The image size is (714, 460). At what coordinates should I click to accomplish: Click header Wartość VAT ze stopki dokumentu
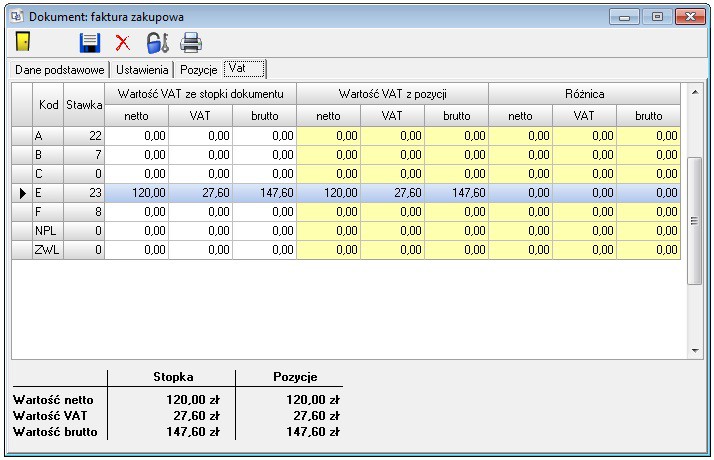200,94
